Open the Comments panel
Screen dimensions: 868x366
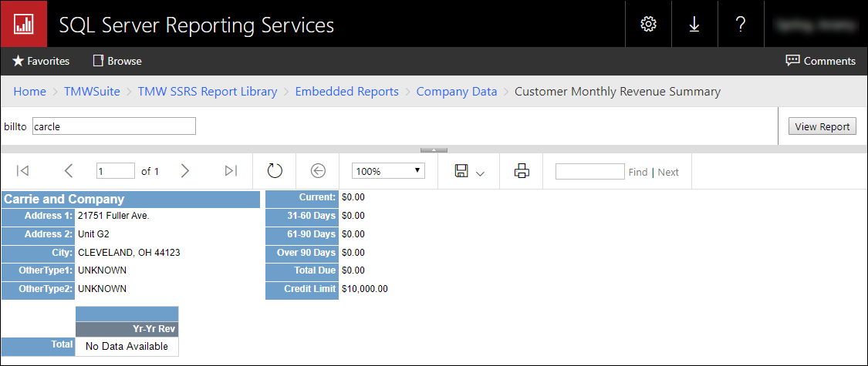[820, 61]
